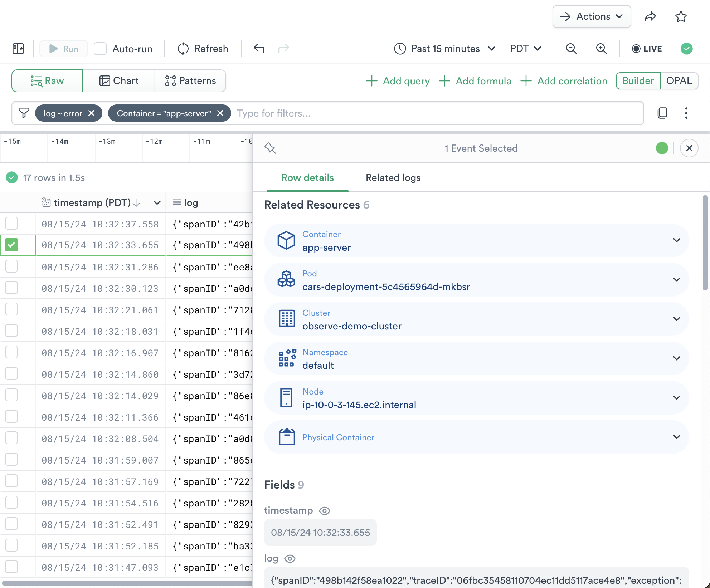Image resolution: width=710 pixels, height=588 pixels.
Task: Open the Actions dropdown
Action: point(592,16)
